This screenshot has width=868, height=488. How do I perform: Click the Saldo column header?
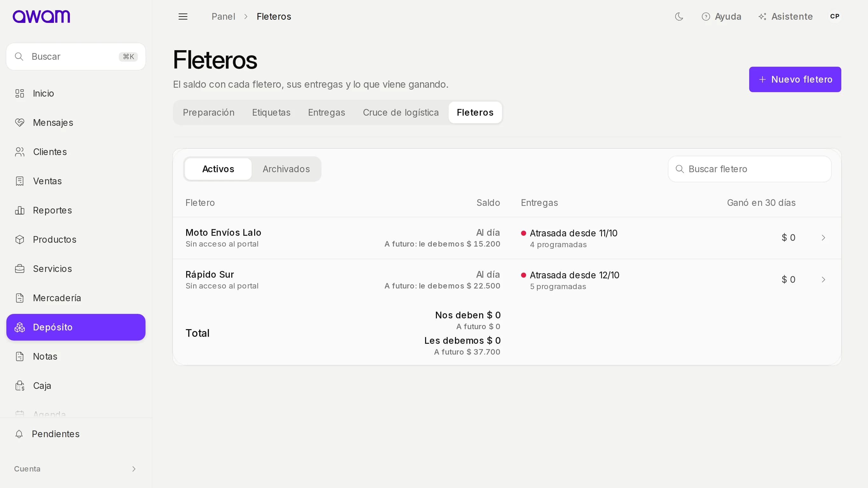[488, 203]
